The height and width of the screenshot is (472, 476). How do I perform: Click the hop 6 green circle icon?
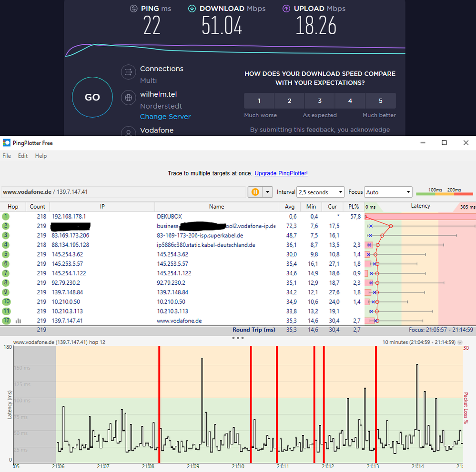pos(6,264)
